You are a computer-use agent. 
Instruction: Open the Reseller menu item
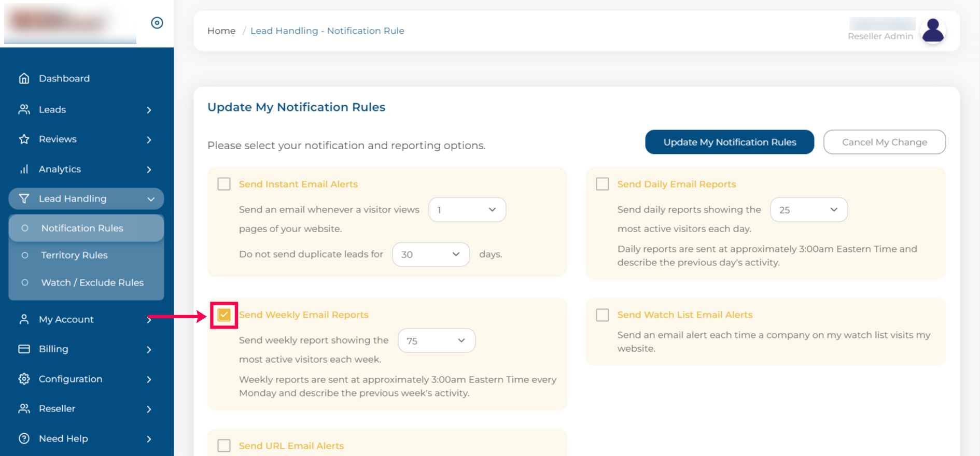click(57, 408)
